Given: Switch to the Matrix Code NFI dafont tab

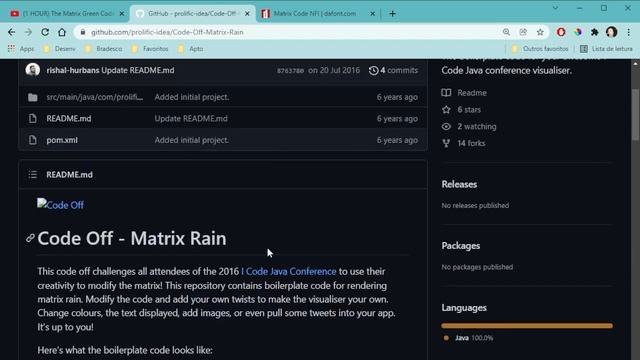Looking at the screenshot, I should pos(317,13).
